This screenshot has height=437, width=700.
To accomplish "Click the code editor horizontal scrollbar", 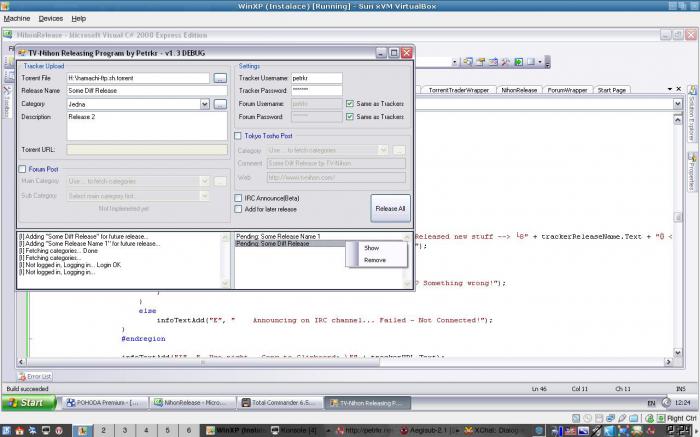I will click(x=345, y=362).
